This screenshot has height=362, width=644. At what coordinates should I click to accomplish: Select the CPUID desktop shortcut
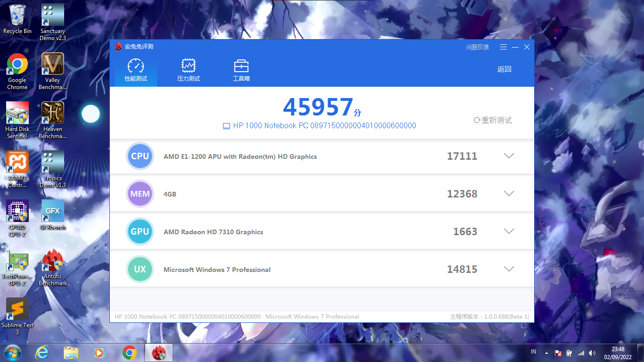pyautogui.click(x=17, y=218)
